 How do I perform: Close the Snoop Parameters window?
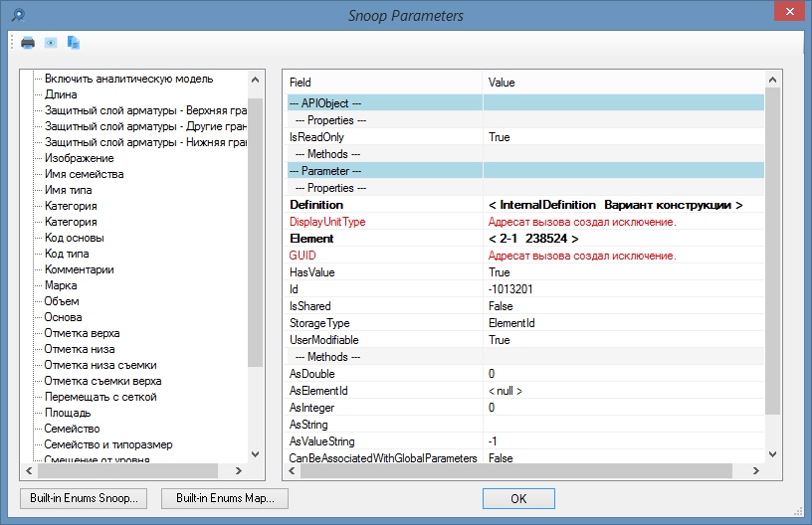(x=789, y=11)
